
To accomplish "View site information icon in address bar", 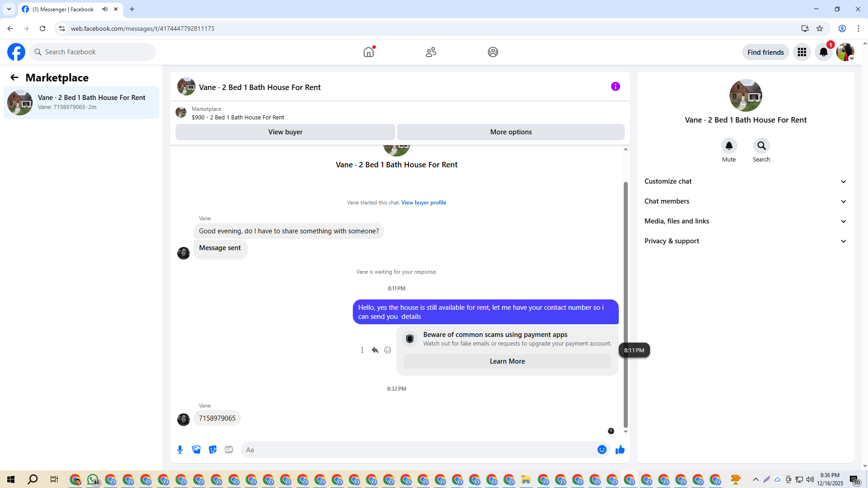I will click(x=62, y=28).
